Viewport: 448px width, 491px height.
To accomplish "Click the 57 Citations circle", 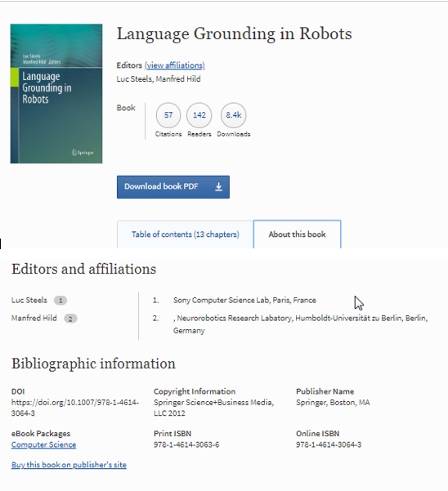I will coord(168,115).
